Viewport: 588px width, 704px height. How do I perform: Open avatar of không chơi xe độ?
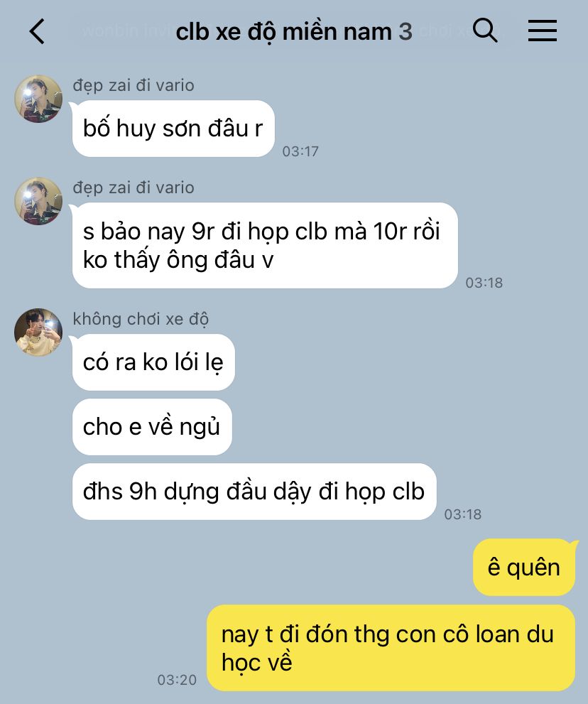[38, 332]
